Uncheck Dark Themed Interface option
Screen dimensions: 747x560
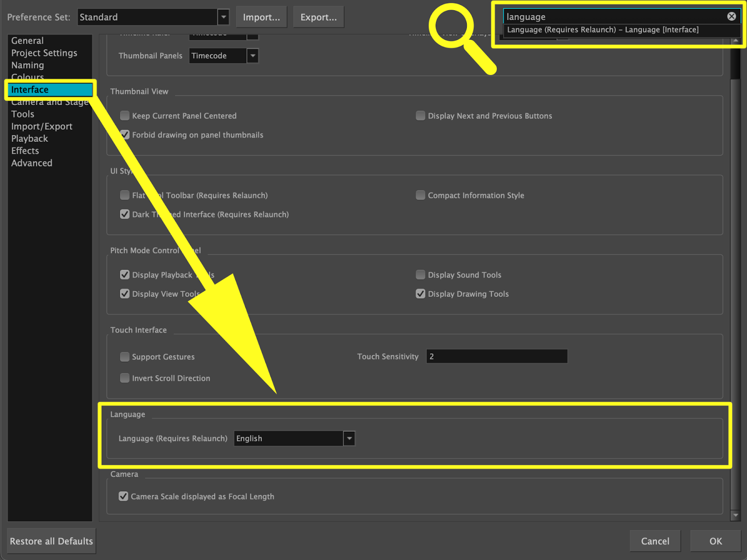125,214
